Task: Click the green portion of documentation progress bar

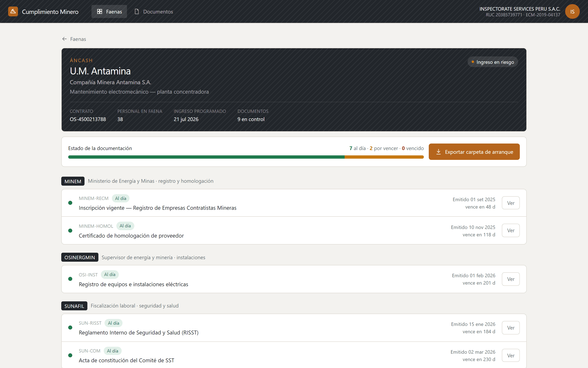Action: [206, 157]
